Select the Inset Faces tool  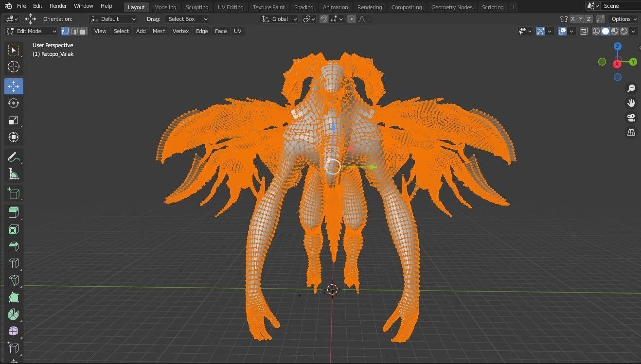(x=14, y=229)
